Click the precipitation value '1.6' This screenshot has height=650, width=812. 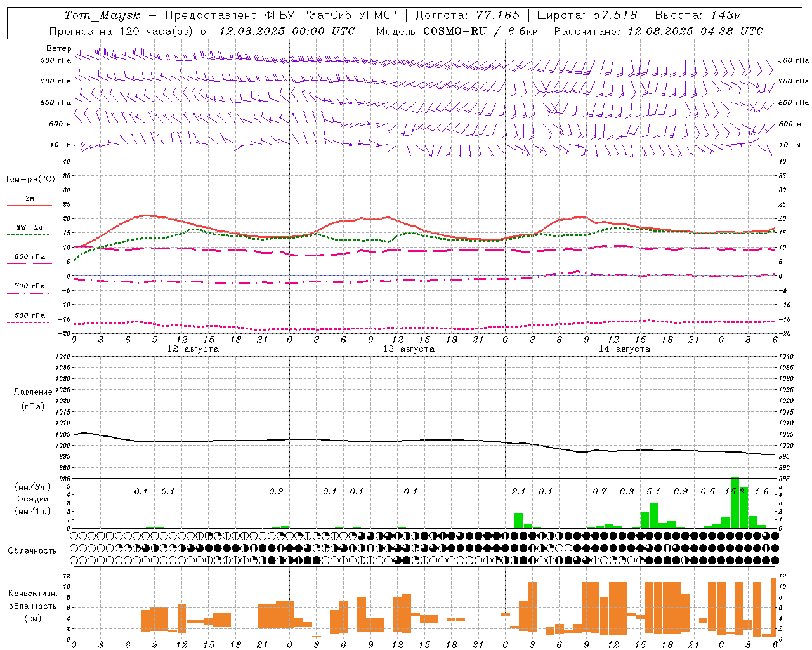762,492
